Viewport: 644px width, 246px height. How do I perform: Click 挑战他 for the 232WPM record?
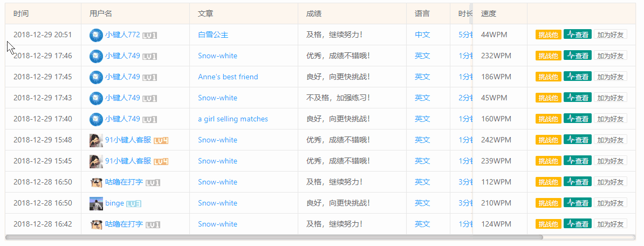[549, 56]
